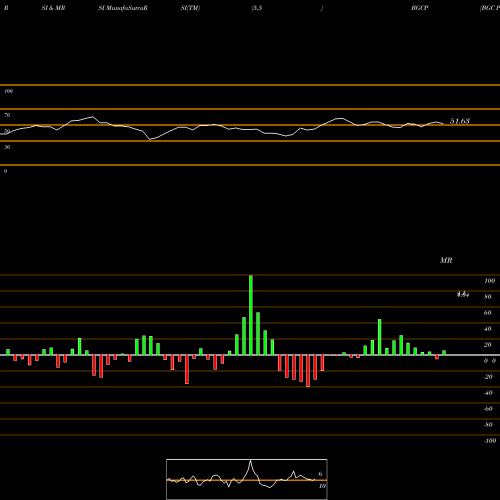Viewport: 500px width, 500px height.
Task: Click the MR axis label -40
Action: 488,393
